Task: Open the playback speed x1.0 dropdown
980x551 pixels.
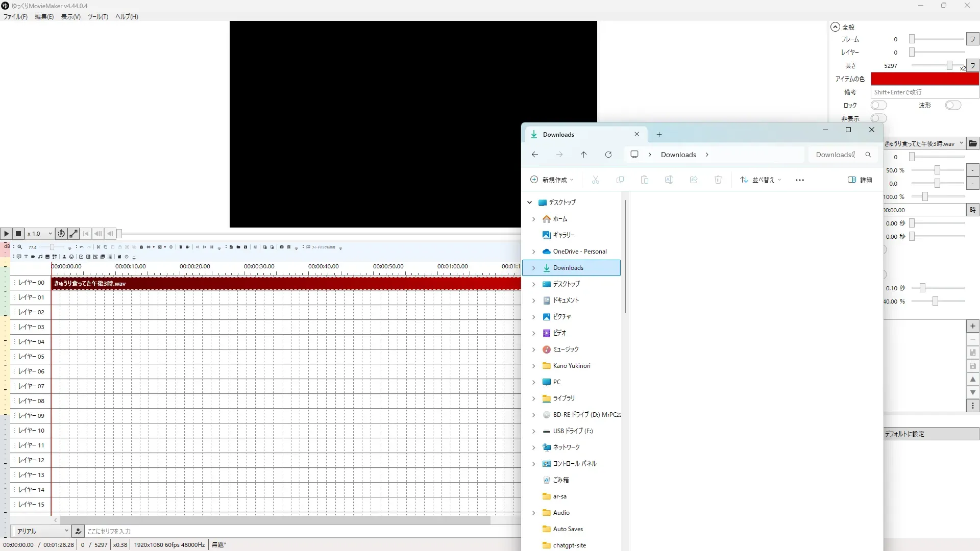Action: (40, 234)
